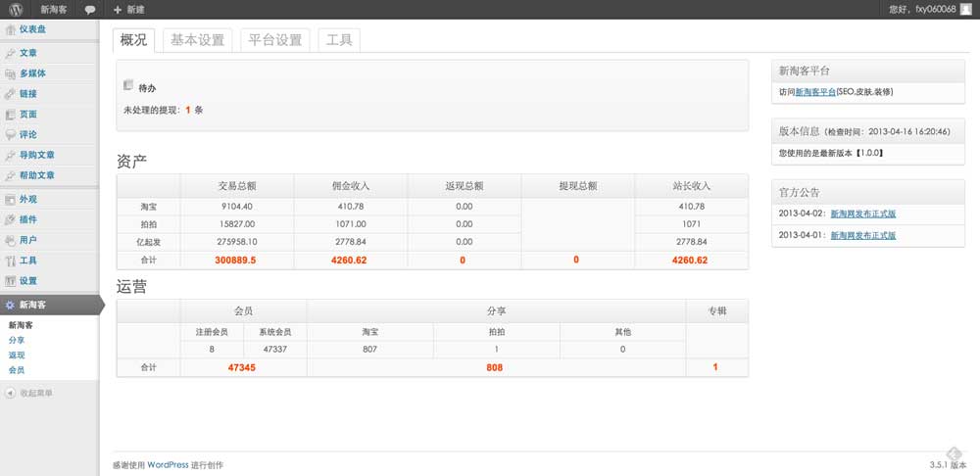Click the 亿起发 row label
The image size is (980, 476).
click(150, 242)
